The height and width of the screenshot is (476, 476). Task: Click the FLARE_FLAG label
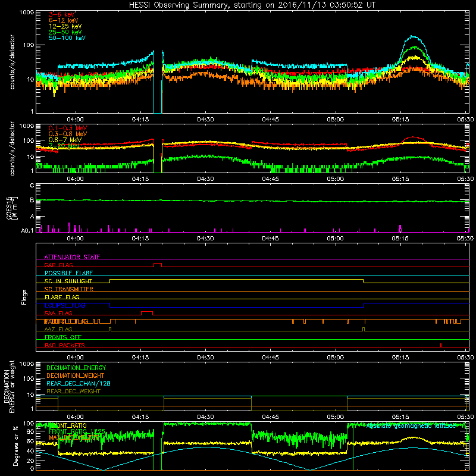tap(62, 297)
